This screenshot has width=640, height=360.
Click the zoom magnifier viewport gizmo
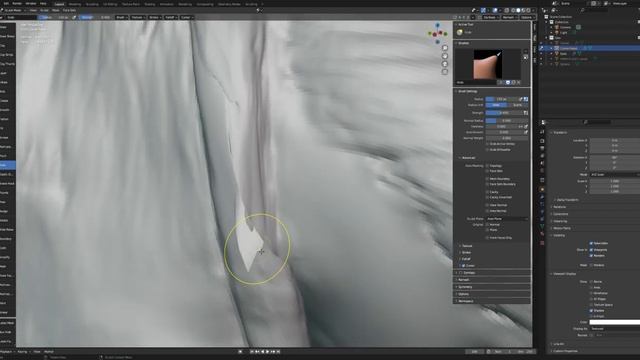pyautogui.click(x=445, y=48)
